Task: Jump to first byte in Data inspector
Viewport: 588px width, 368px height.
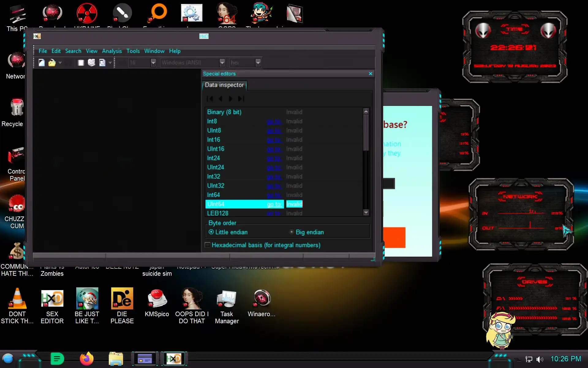Action: 210,99
